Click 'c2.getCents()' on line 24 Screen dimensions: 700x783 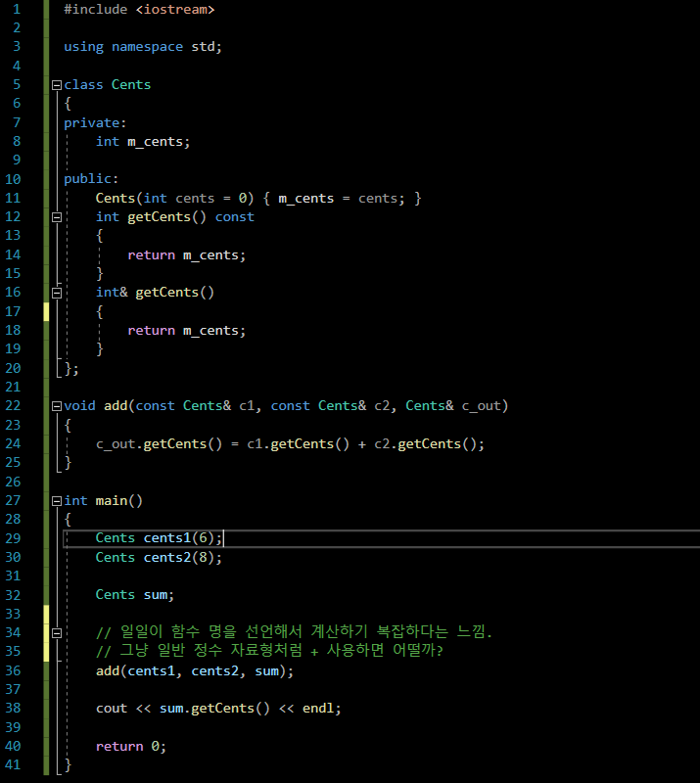coord(429,444)
